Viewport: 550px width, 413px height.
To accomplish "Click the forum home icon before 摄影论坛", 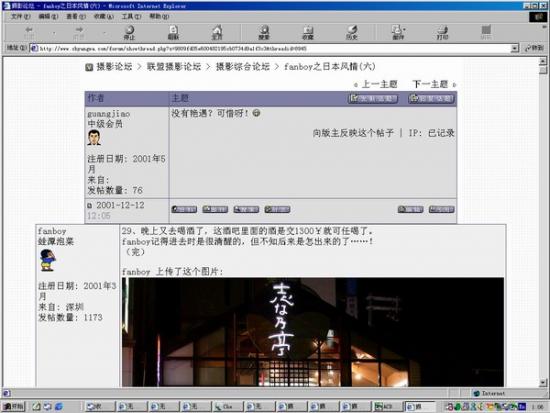I will coord(89,67).
